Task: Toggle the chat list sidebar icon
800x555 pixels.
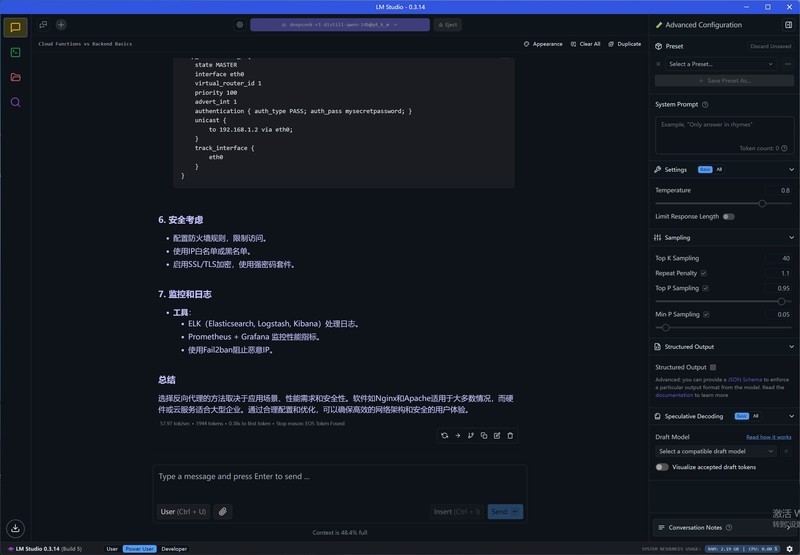Action: coord(43,24)
